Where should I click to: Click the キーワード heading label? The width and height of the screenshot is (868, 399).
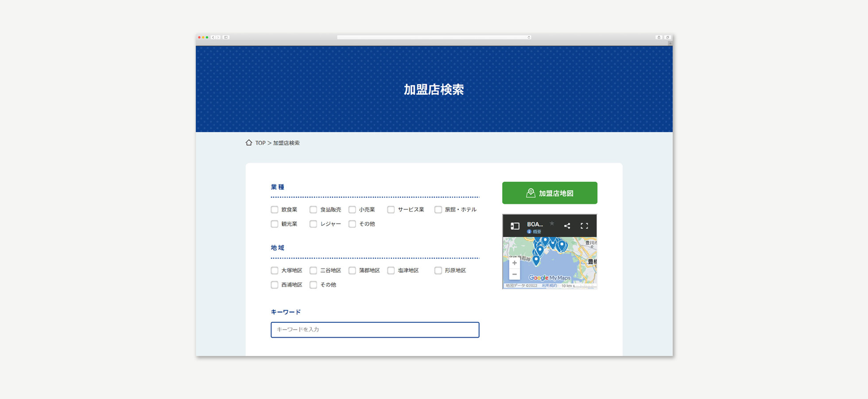(x=286, y=312)
